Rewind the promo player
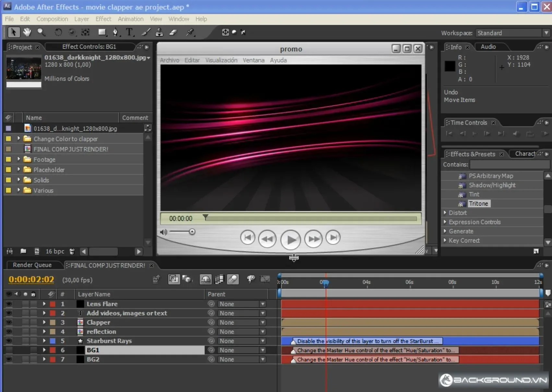Image resolution: width=552 pixels, height=392 pixels. (267, 239)
